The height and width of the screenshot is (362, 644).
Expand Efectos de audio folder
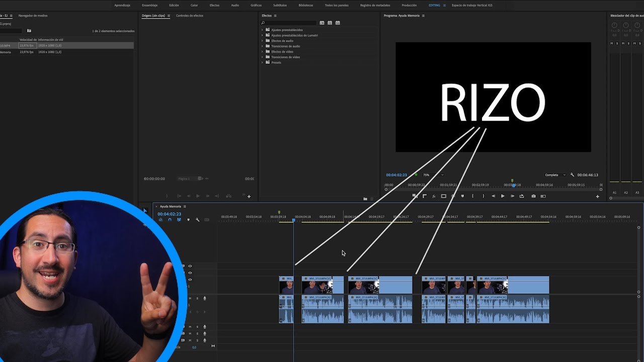262,41
